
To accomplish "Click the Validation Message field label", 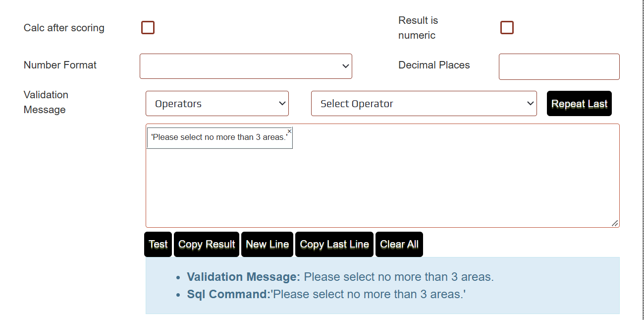I will 46,102.
